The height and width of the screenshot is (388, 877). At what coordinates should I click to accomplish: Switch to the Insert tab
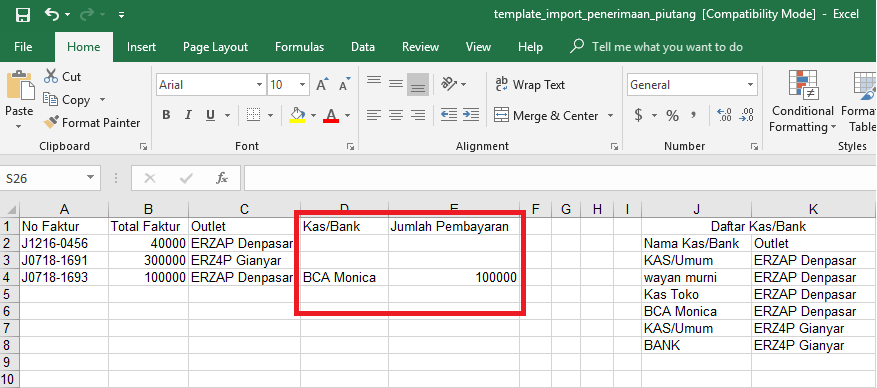click(x=141, y=47)
